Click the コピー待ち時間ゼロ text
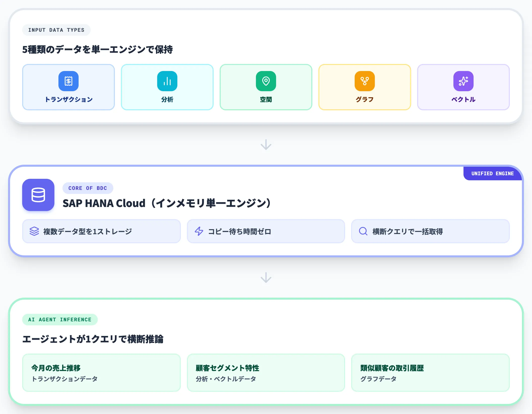Image resolution: width=532 pixels, height=414 pixels. point(240,231)
